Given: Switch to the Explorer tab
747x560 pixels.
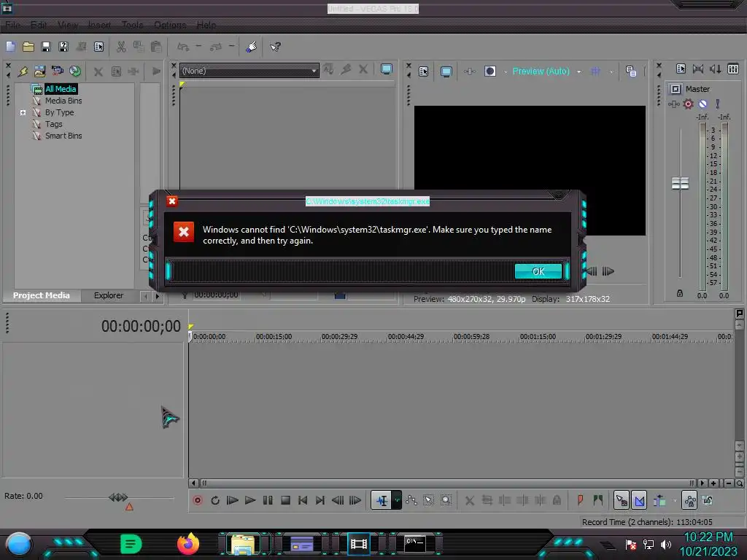Looking at the screenshot, I should click(109, 295).
